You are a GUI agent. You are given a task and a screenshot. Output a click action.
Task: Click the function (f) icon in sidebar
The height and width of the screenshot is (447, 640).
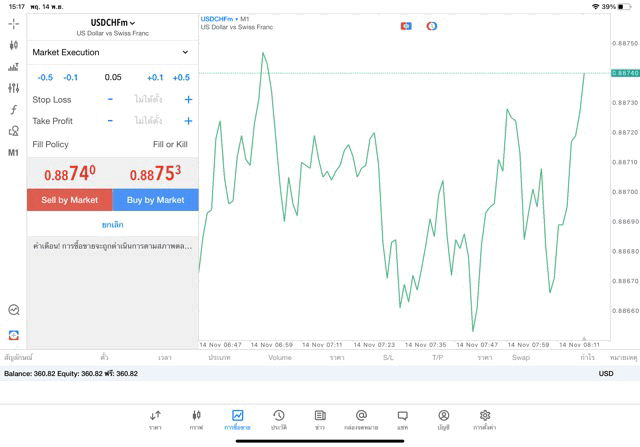pos(13,110)
